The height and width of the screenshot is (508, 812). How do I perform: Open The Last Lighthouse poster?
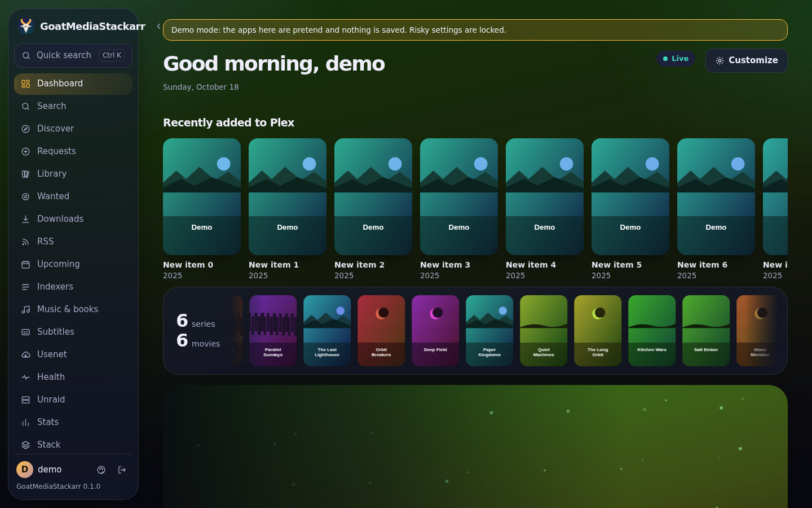tap(327, 331)
